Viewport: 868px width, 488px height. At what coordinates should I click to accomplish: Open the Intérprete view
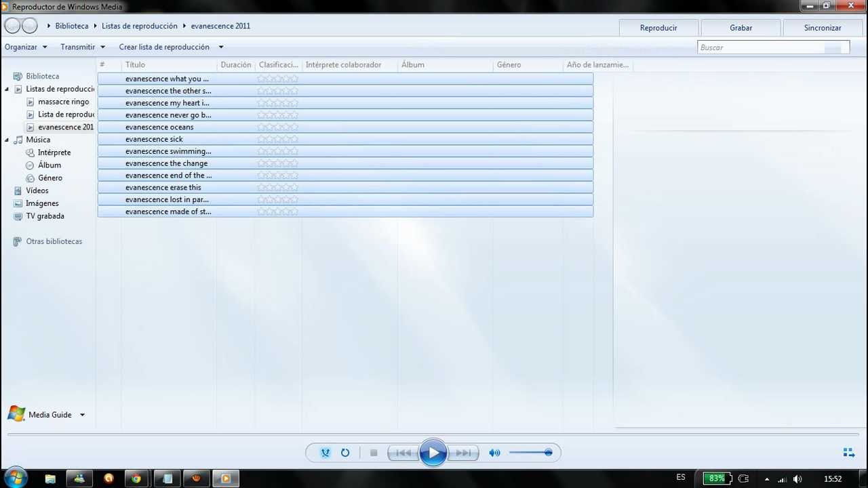click(54, 152)
